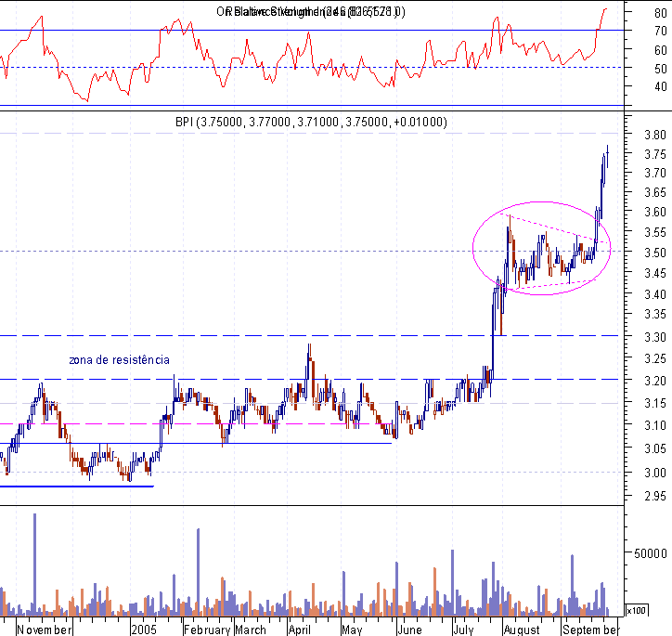Click the 3.75 value on the price scale
672x636 pixels.
pos(655,154)
